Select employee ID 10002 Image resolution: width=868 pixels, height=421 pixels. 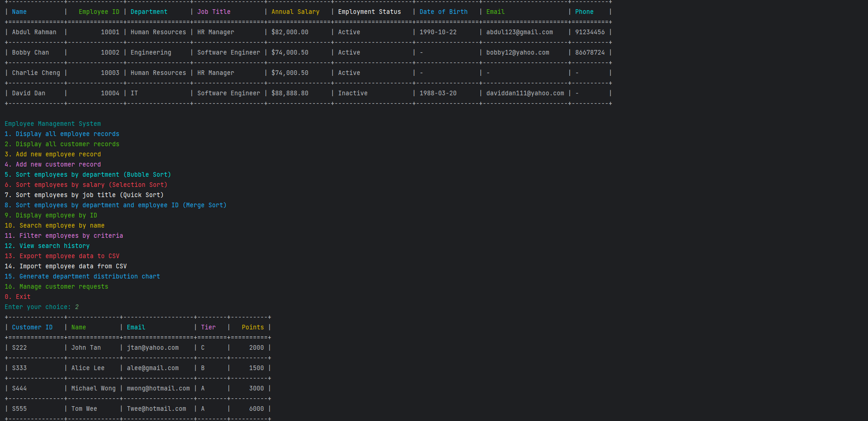click(x=110, y=52)
